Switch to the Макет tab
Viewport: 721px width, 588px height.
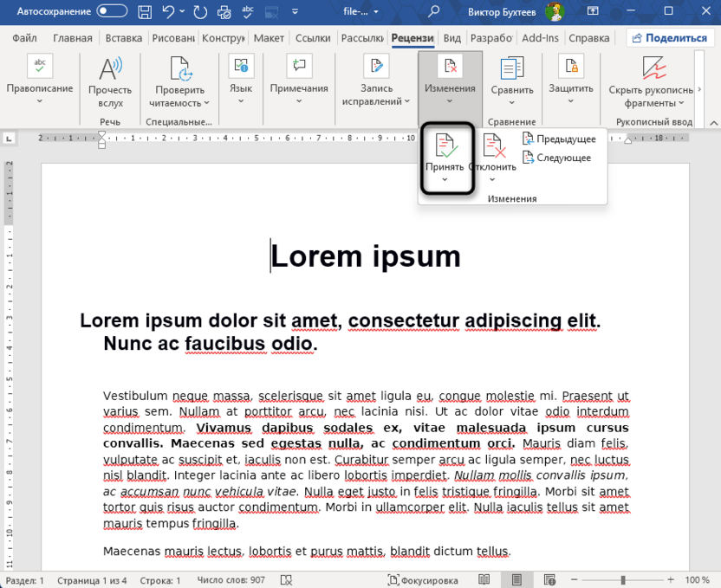pyautogui.click(x=269, y=38)
